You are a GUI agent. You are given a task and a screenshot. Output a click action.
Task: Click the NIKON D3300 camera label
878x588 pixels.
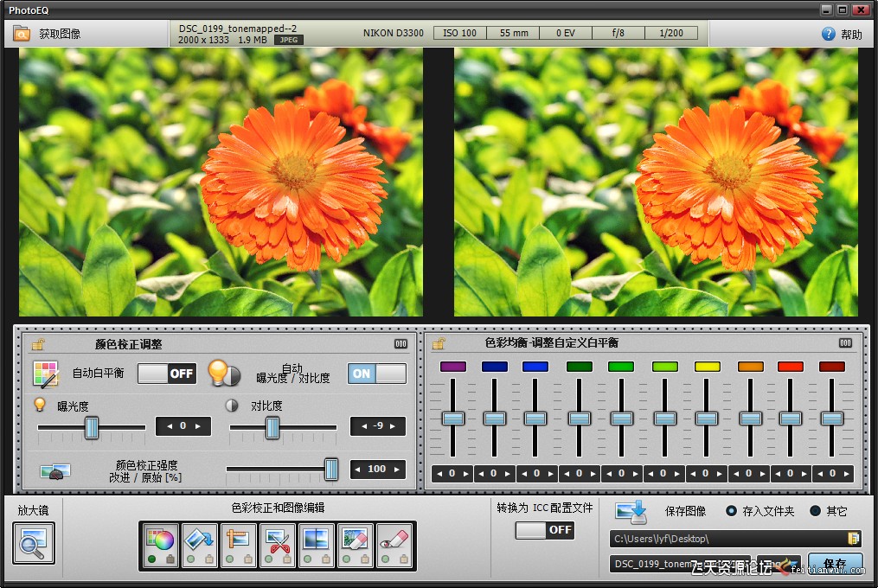point(393,33)
